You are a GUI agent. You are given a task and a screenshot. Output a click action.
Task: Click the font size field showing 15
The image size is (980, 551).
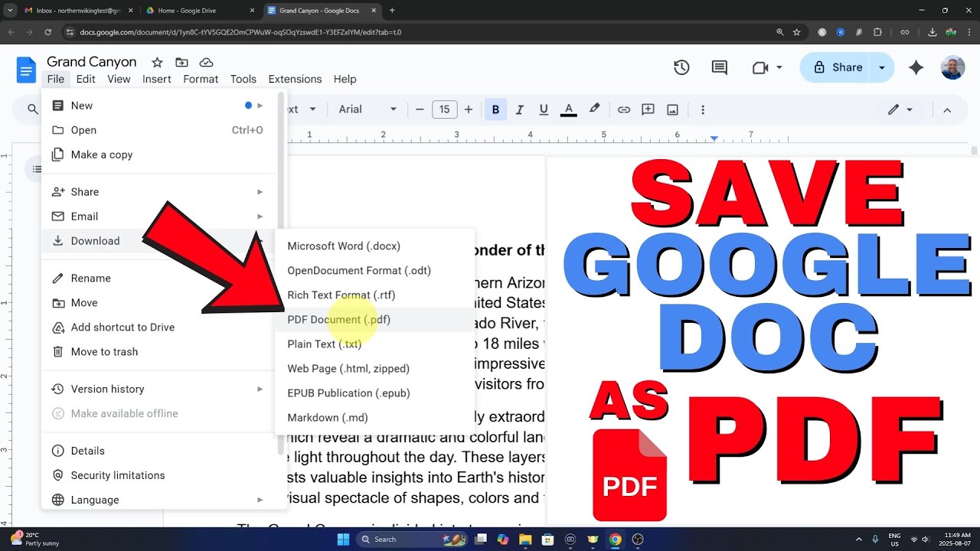[x=444, y=109]
